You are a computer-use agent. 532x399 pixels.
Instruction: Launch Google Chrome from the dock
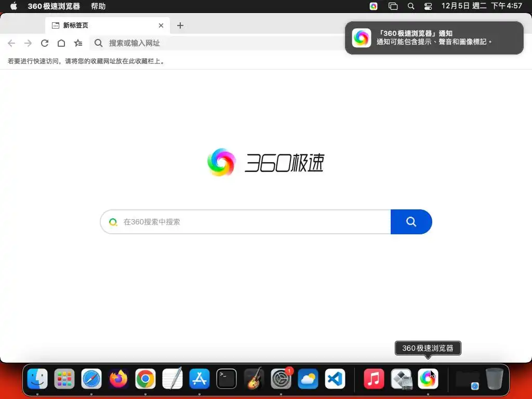[x=145, y=379]
